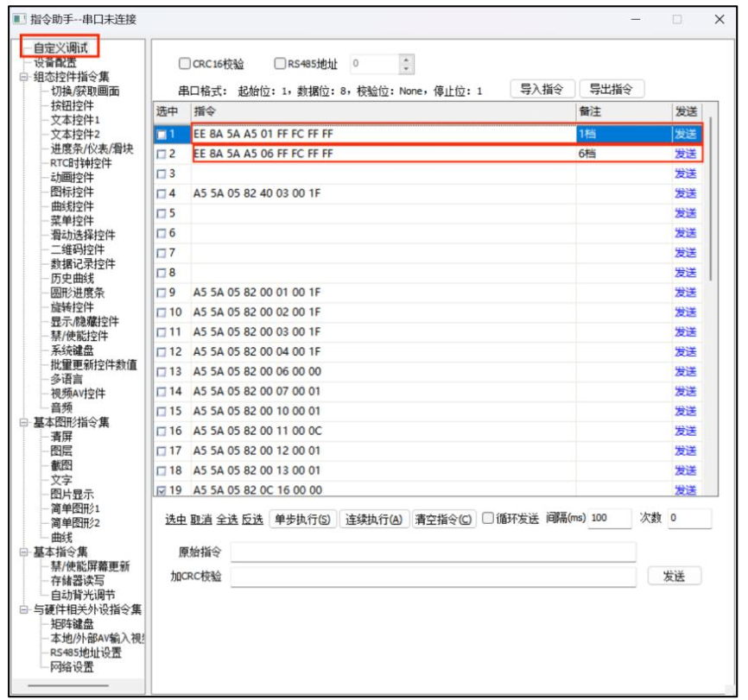Select command cell A5 5A 05 82 00 11 00 0C

384,431
